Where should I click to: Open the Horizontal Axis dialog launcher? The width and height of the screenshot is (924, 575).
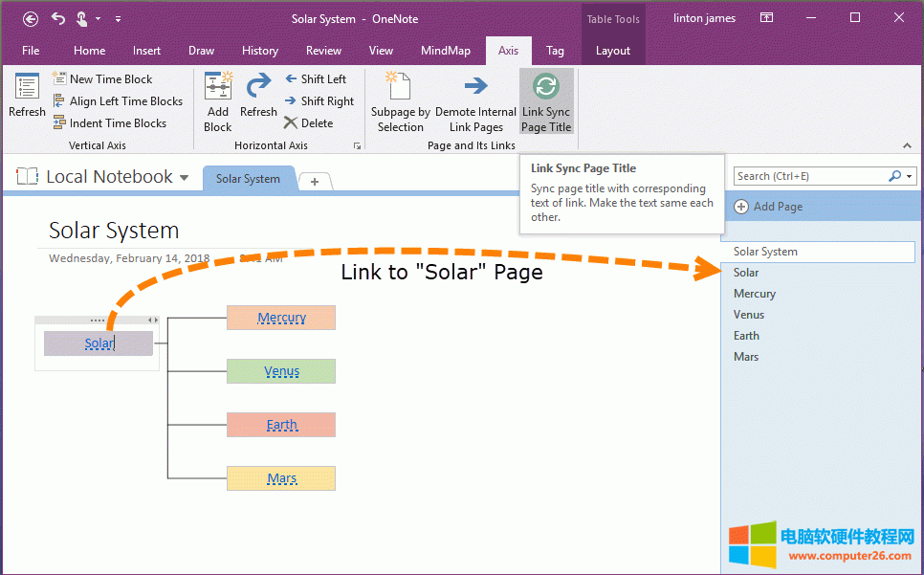pos(357,144)
